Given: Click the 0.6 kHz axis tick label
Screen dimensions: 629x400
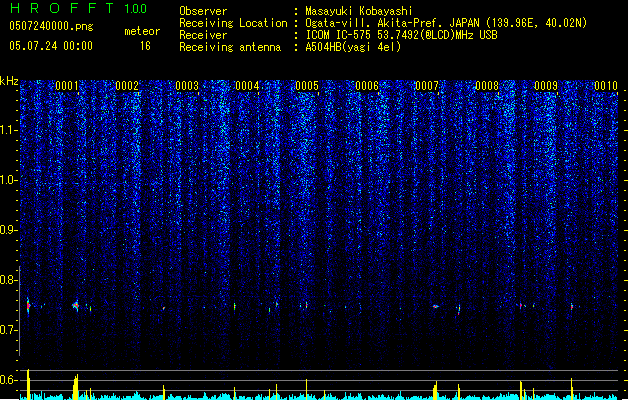Looking at the screenshot, I should (x=8, y=380).
